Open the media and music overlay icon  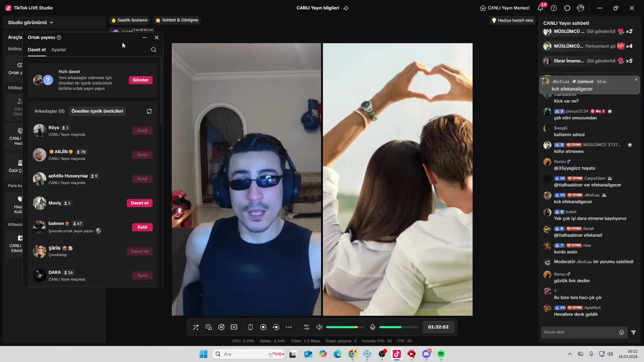pyautogui.click(x=209, y=327)
